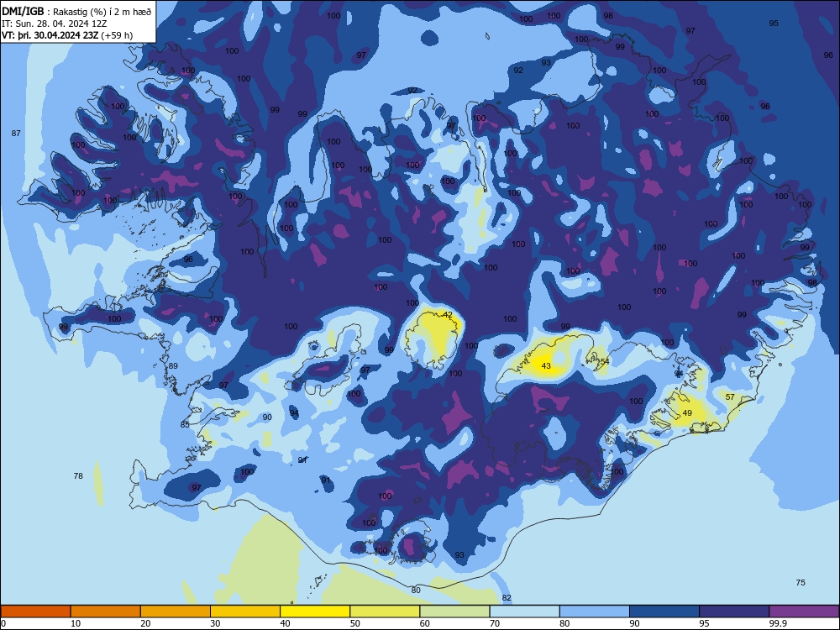Click the 90–95 medium blue legend swatch

coord(664,612)
